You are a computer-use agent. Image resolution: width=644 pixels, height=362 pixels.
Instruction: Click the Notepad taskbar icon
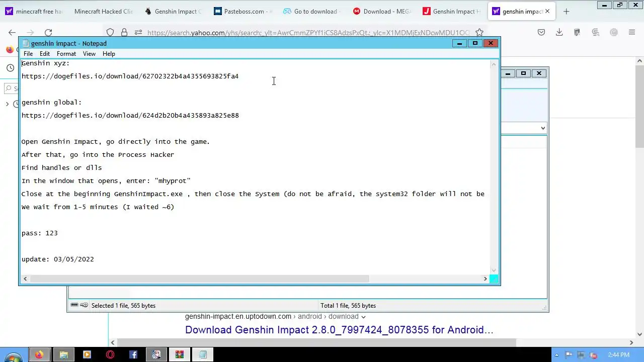(x=203, y=355)
